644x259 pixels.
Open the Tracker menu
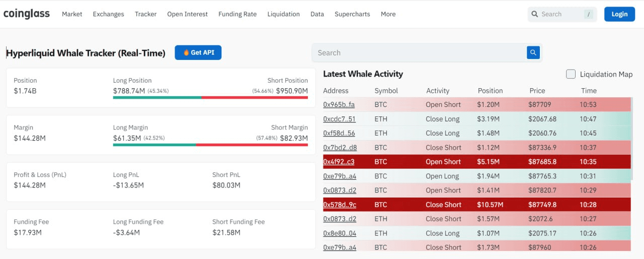click(145, 14)
